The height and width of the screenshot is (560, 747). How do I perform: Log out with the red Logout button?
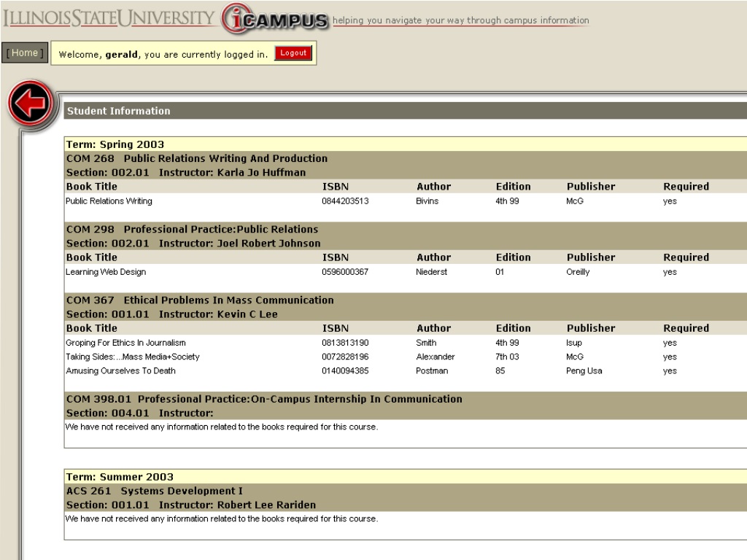coord(293,52)
